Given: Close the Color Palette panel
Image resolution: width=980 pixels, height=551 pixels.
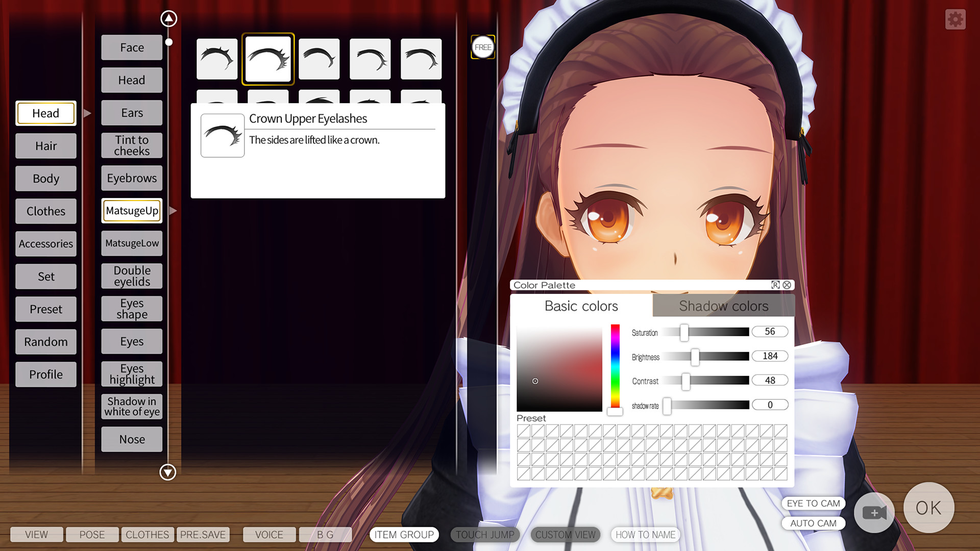Looking at the screenshot, I should pos(787,285).
